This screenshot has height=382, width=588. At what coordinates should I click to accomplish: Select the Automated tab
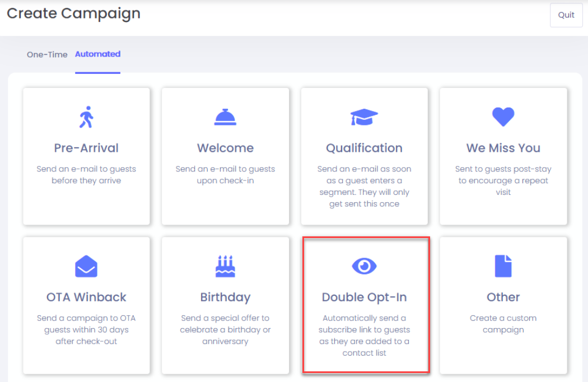click(98, 54)
